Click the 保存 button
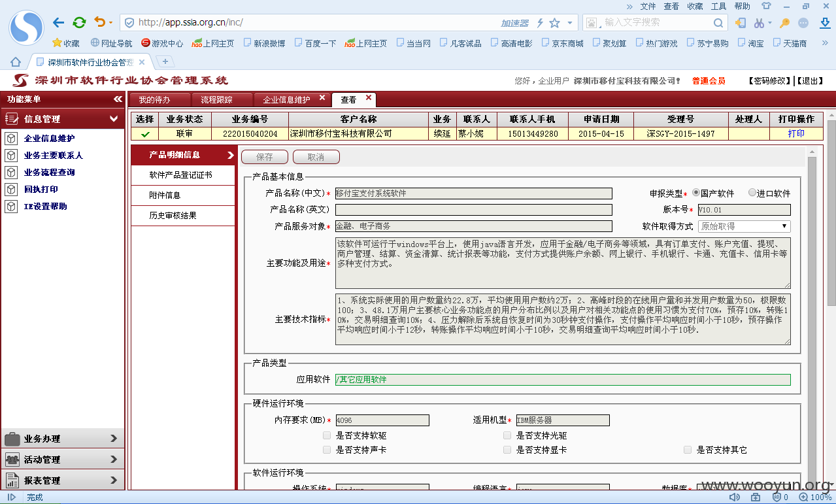The width and height of the screenshot is (836, 504). (265, 157)
